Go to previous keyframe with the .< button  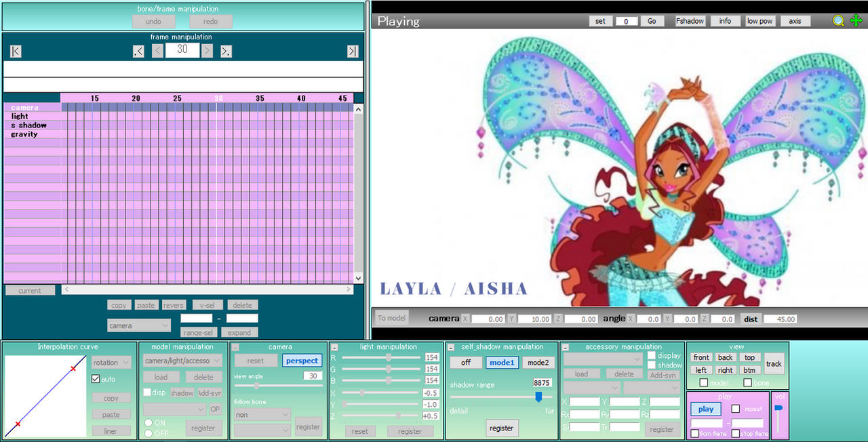click(138, 51)
